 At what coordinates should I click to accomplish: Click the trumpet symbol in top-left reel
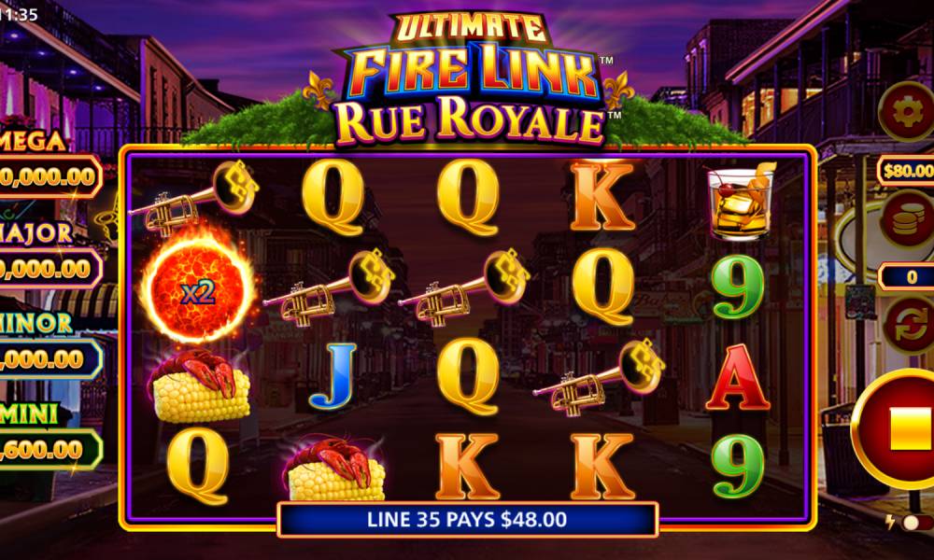[193, 196]
